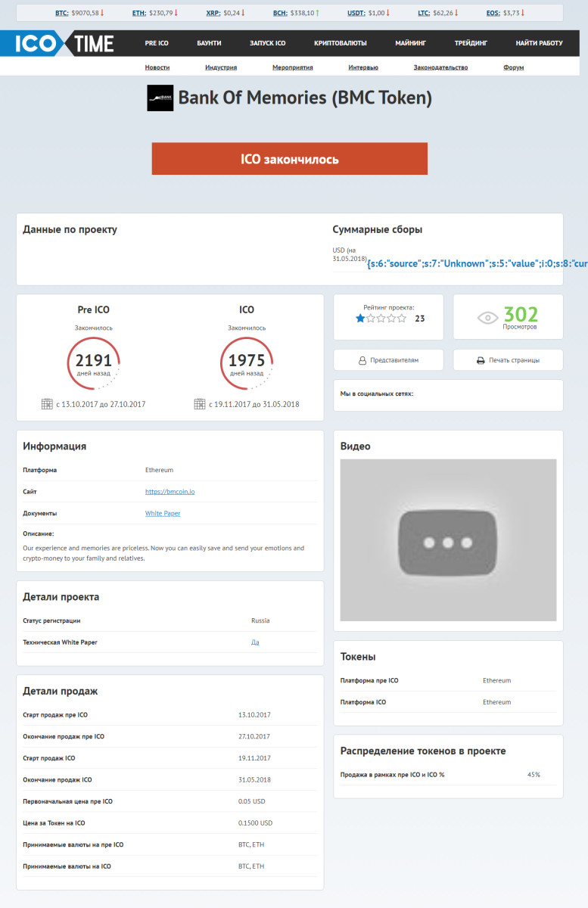Open the ЗАПУСК ICO menu item

pos(268,44)
